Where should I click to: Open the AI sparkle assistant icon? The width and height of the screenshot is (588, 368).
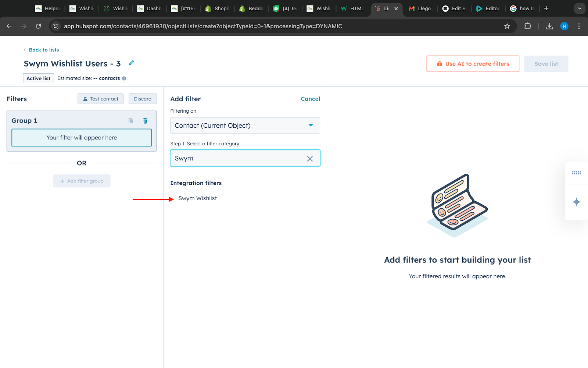[576, 202]
